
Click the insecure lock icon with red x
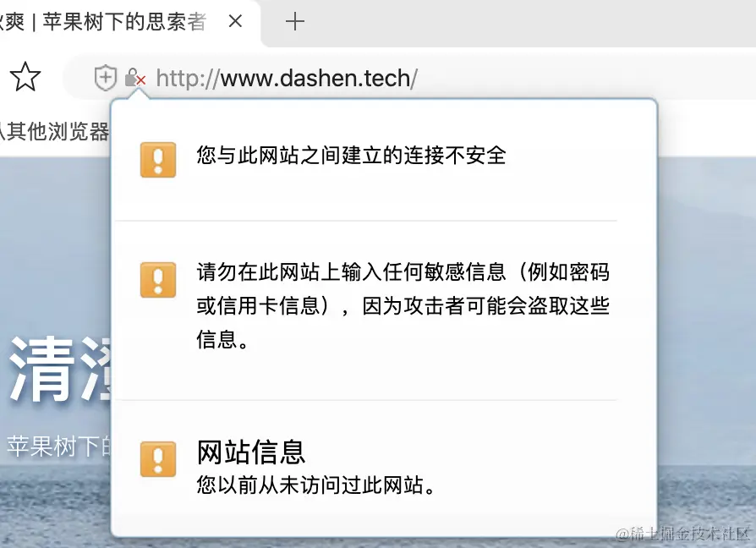135,78
